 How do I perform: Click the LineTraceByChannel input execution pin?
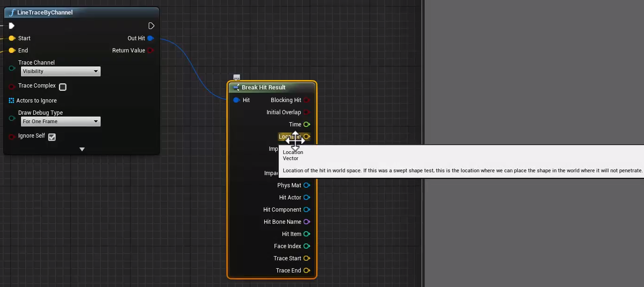click(12, 26)
